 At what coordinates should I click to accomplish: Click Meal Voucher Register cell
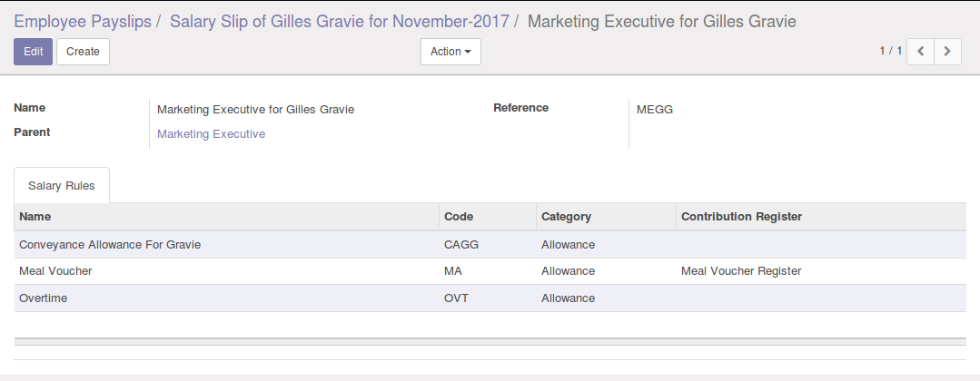(741, 271)
